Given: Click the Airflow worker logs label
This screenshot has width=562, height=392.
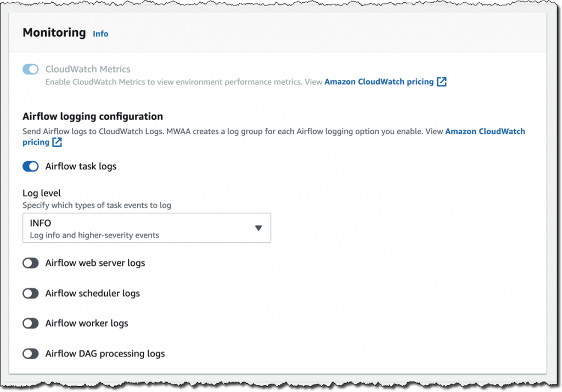Looking at the screenshot, I should tap(87, 323).
